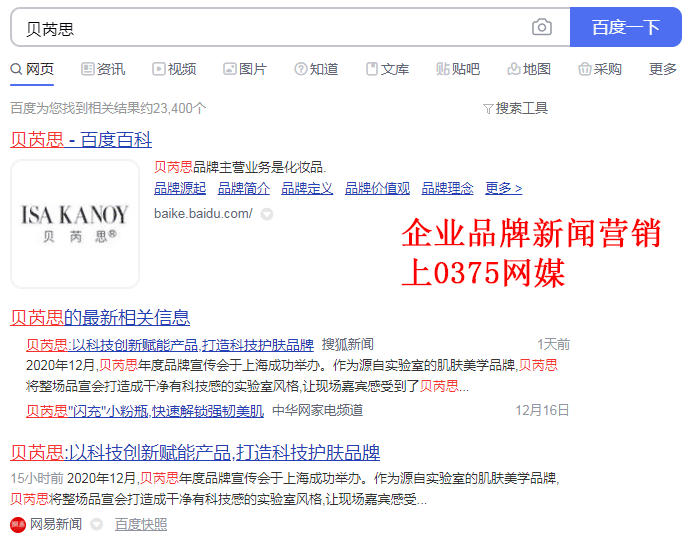Open the 品牌简介 link

click(x=244, y=189)
